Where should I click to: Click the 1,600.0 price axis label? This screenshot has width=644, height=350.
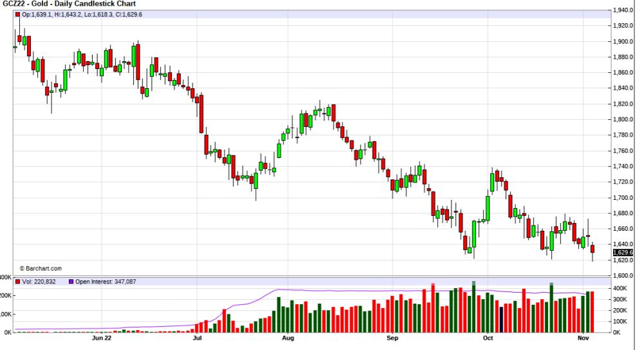623,276
